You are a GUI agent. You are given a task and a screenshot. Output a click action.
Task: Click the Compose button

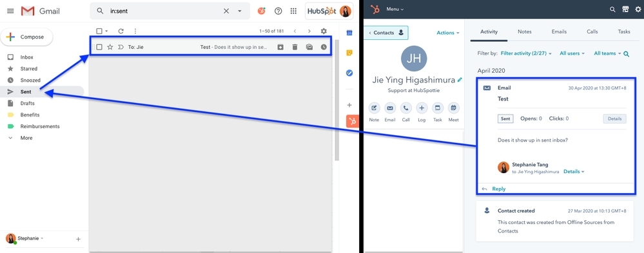coord(26,37)
